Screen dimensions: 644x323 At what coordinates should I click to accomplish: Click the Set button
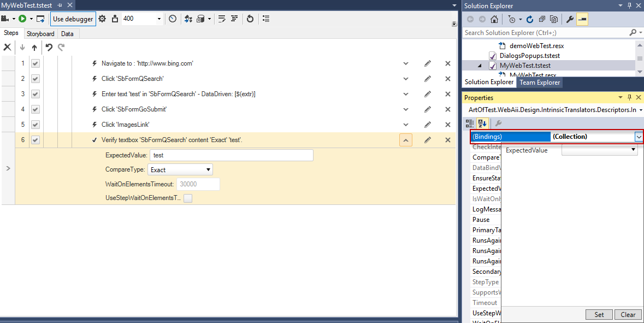click(x=599, y=314)
